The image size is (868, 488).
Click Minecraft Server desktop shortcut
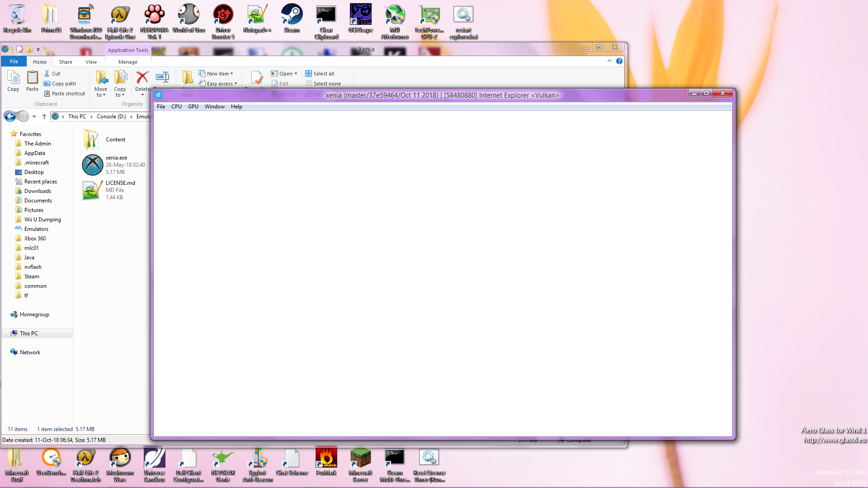(x=360, y=465)
